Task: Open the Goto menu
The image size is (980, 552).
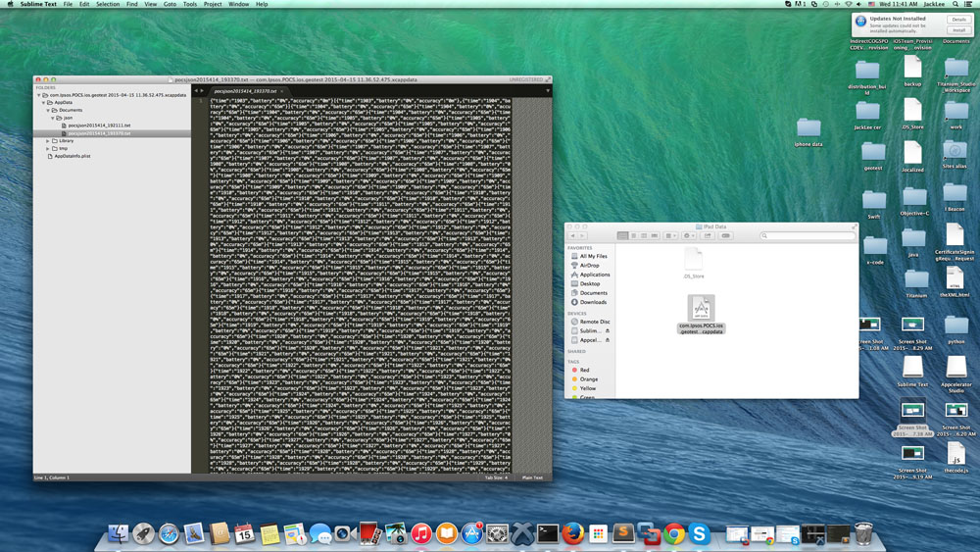Action: 170,4
